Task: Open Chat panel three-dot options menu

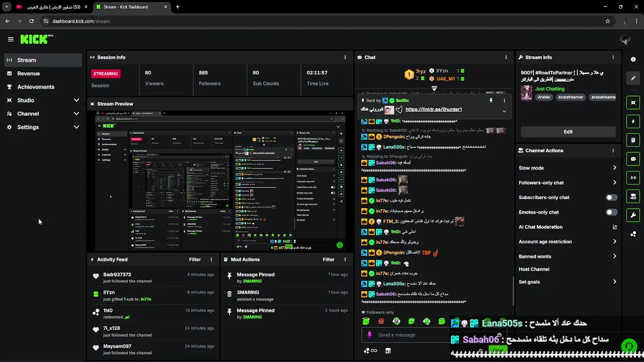Action: (506, 57)
